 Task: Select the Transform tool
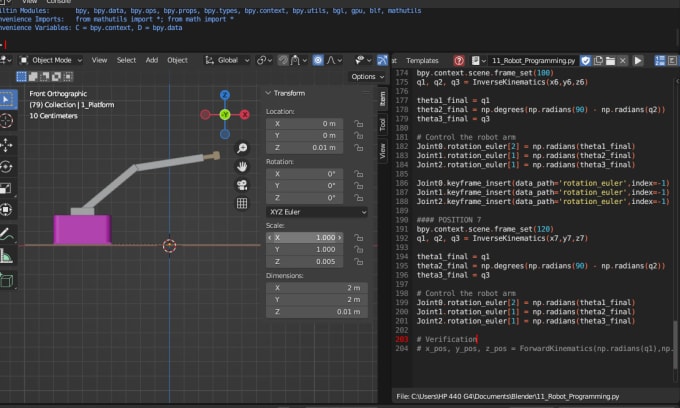coord(7,210)
